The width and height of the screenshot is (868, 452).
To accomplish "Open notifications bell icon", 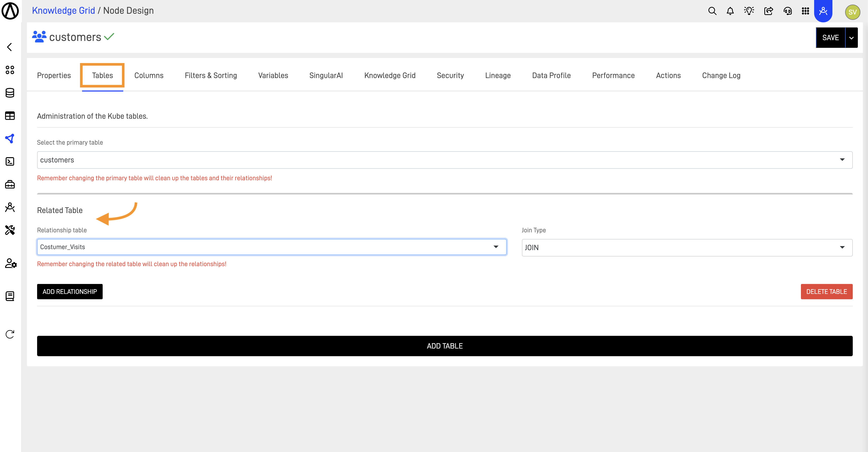I will click(730, 11).
